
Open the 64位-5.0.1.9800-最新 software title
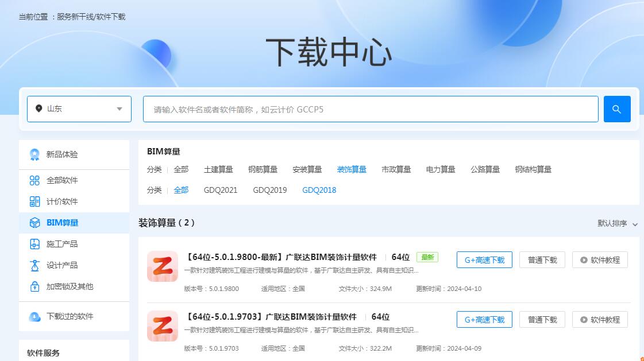(x=280, y=257)
